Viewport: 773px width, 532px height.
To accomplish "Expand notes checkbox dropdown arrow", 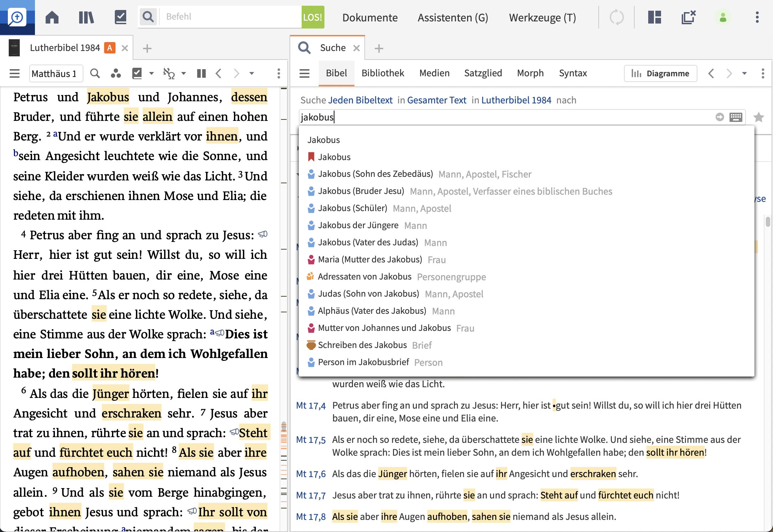I will (x=152, y=73).
